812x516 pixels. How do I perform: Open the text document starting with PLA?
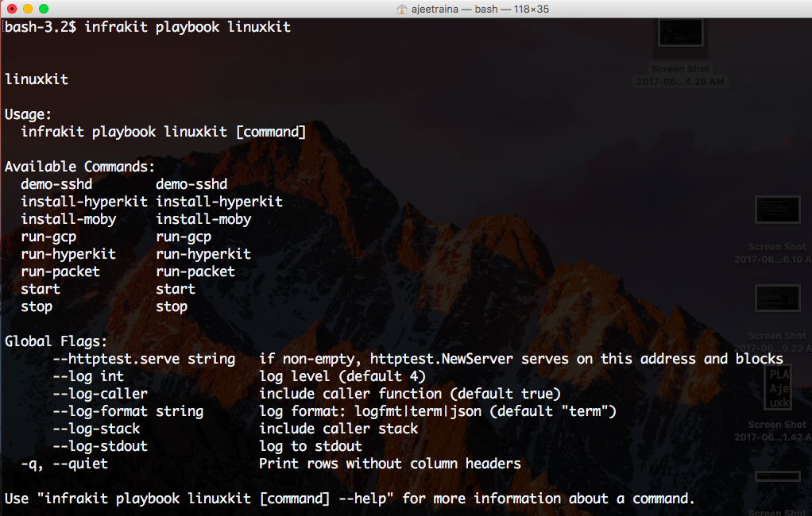(778, 388)
